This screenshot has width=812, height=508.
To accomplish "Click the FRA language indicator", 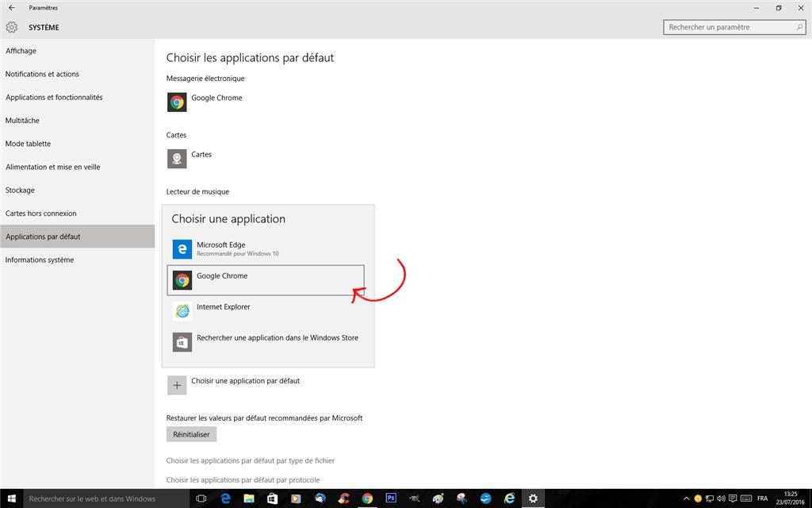I will point(762,498).
